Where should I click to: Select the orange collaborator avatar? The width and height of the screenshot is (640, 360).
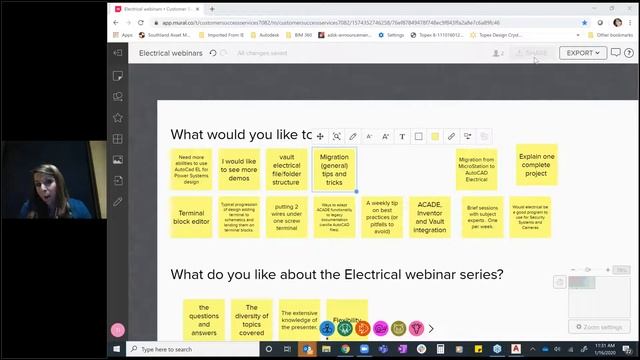click(x=362, y=328)
